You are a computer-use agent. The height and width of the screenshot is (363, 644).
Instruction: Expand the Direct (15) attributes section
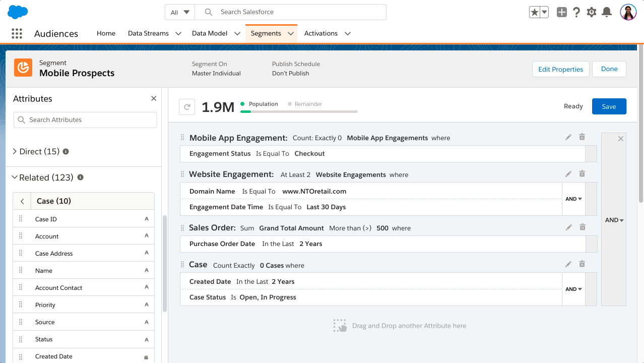[x=15, y=151]
